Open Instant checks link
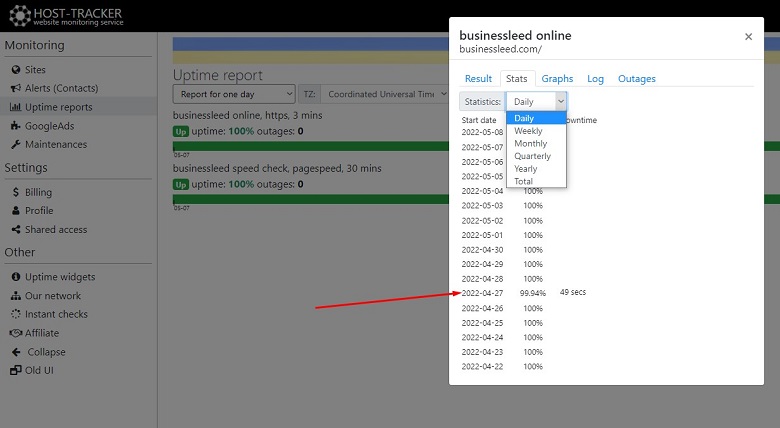Image resolution: width=780 pixels, height=428 pixels. [56, 314]
